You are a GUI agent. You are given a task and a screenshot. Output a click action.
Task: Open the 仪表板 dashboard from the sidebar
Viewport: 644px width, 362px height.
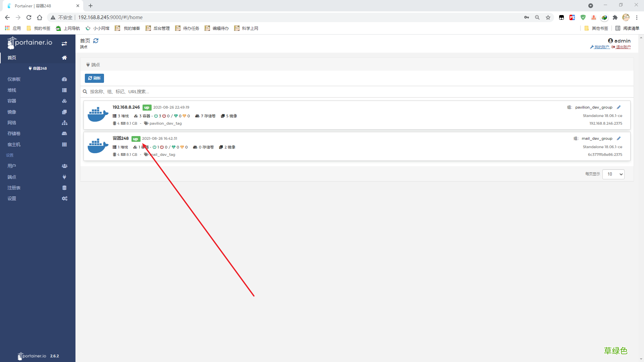pos(14,79)
